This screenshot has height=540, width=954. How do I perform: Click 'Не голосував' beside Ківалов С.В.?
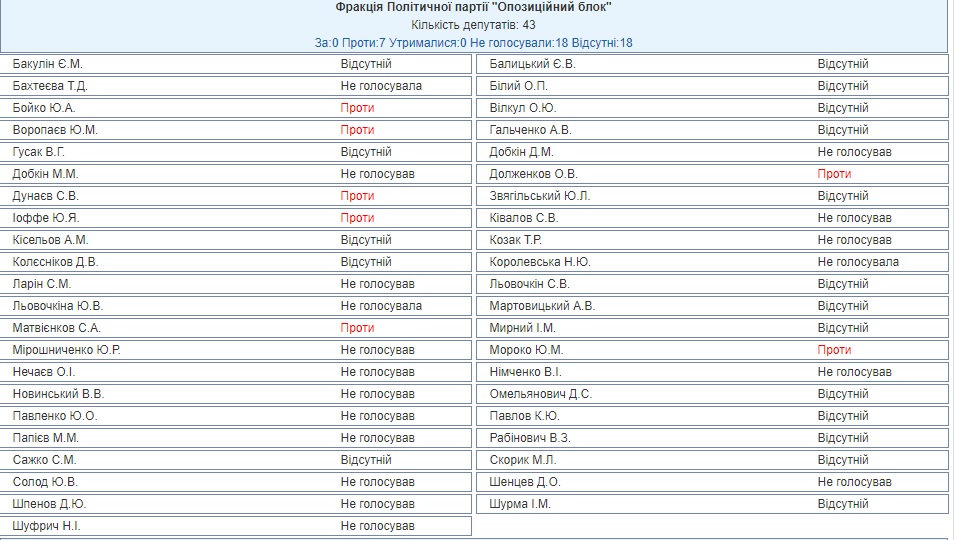click(854, 218)
